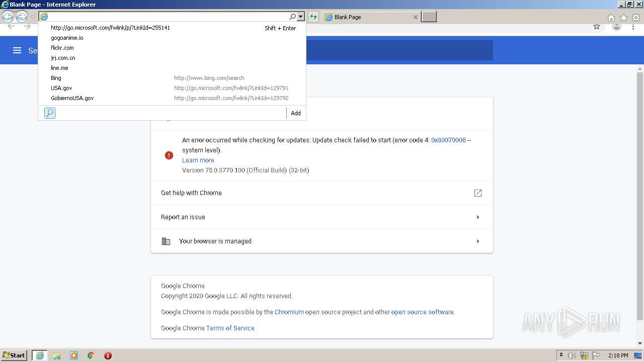Open the Favorites star in Internet Explorer

point(623,18)
